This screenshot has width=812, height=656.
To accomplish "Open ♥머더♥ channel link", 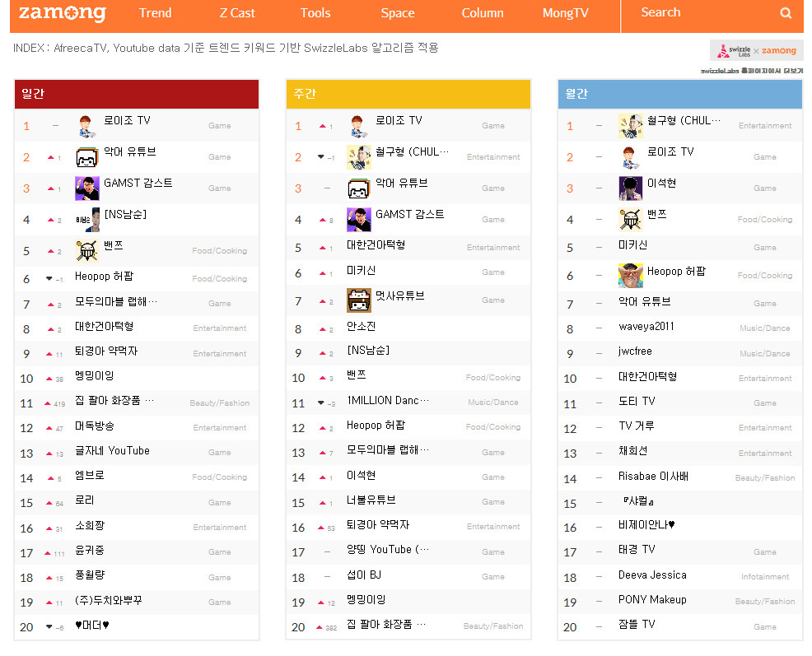I will 91,625.
